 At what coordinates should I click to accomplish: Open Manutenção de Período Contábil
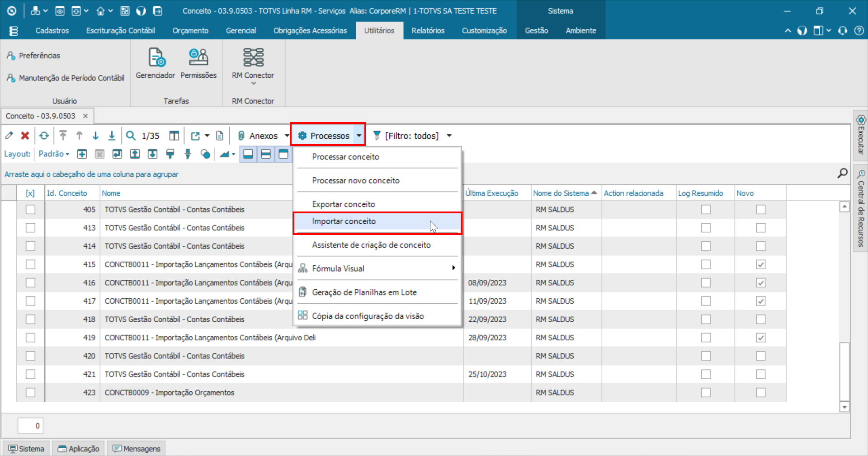(x=66, y=78)
